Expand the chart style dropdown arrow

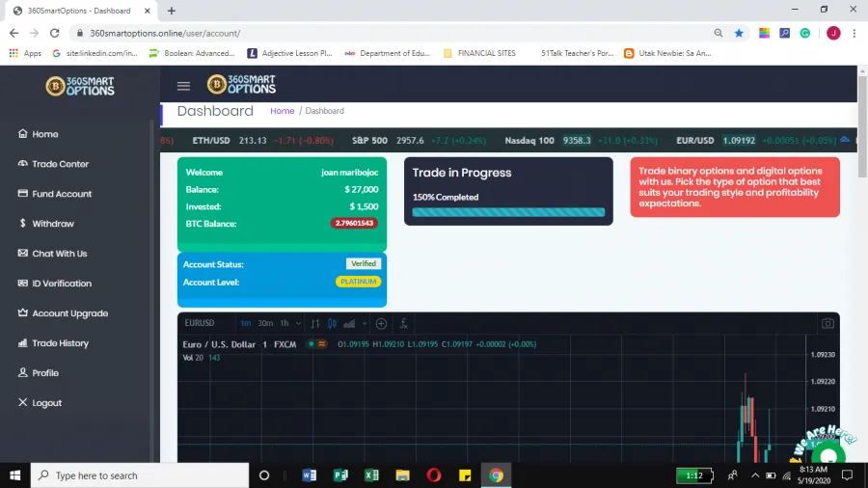tap(364, 324)
